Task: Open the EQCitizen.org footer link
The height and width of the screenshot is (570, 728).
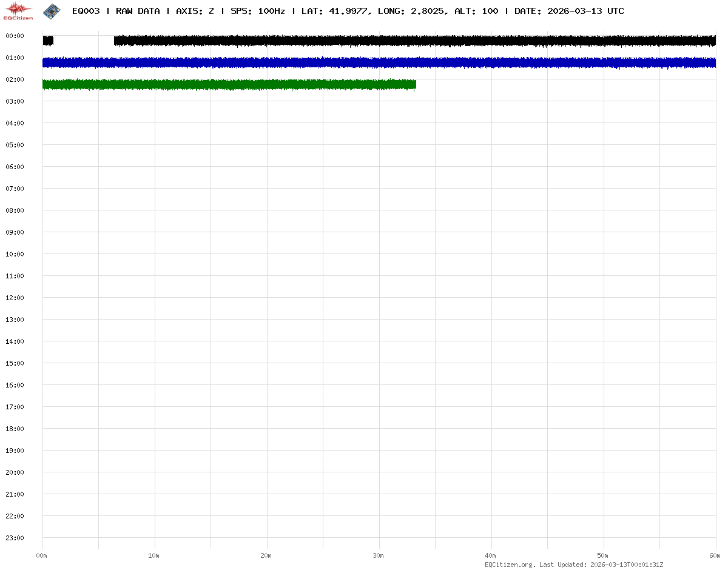Action: tap(510, 565)
